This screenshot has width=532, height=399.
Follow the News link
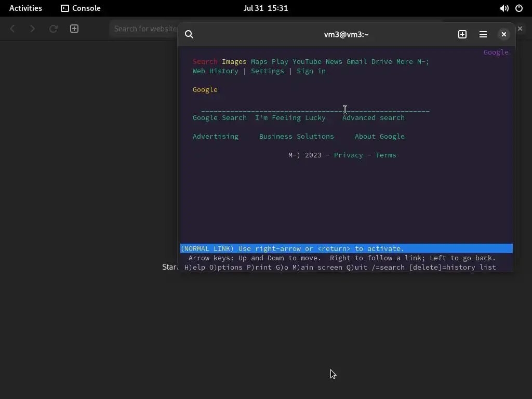click(x=334, y=62)
